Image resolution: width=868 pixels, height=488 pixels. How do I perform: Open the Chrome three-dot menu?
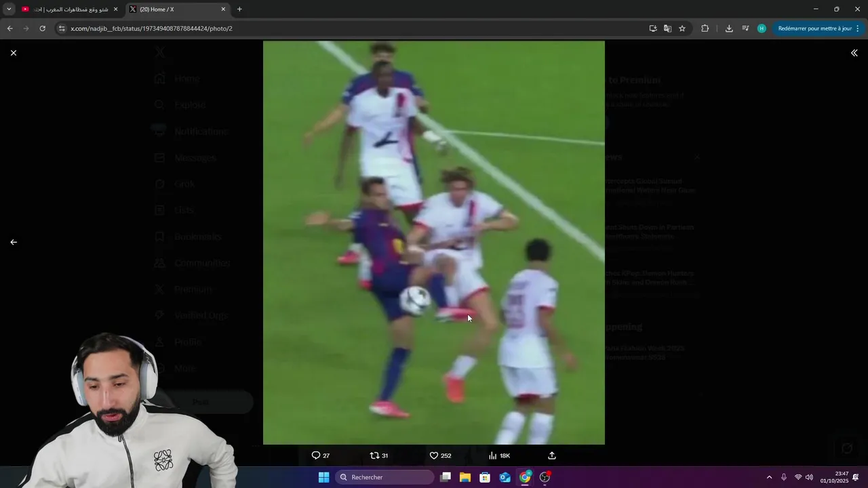858,28
